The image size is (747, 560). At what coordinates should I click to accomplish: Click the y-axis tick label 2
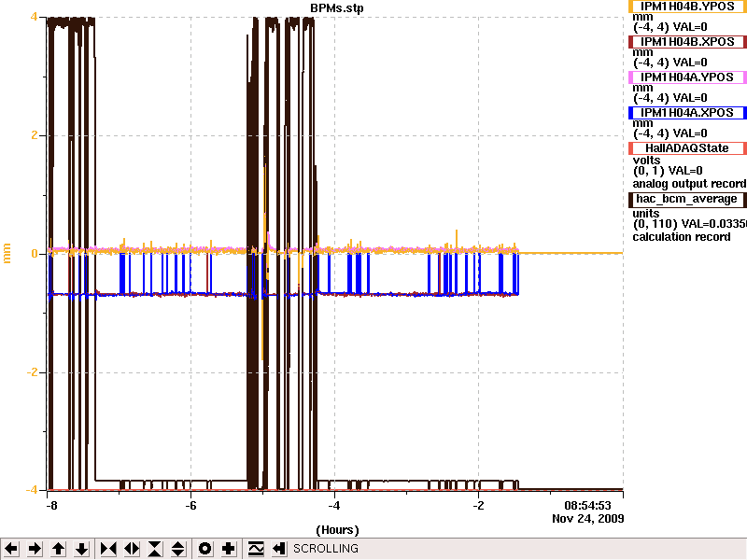(34, 135)
